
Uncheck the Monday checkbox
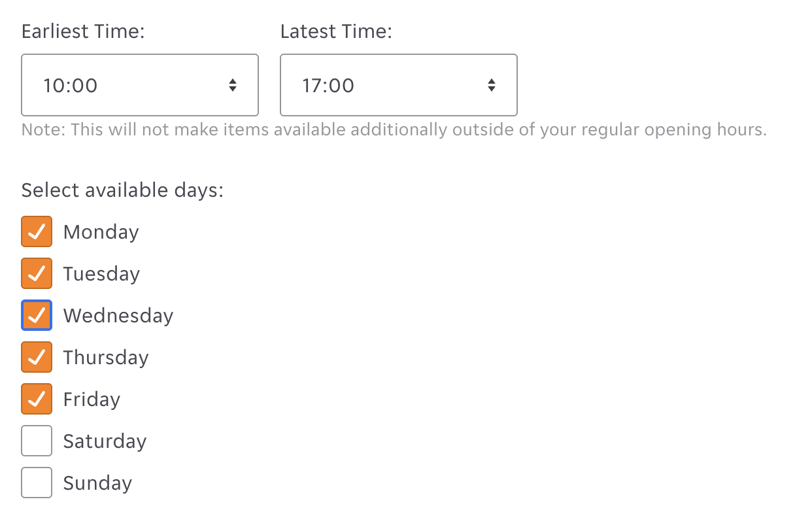coord(37,232)
